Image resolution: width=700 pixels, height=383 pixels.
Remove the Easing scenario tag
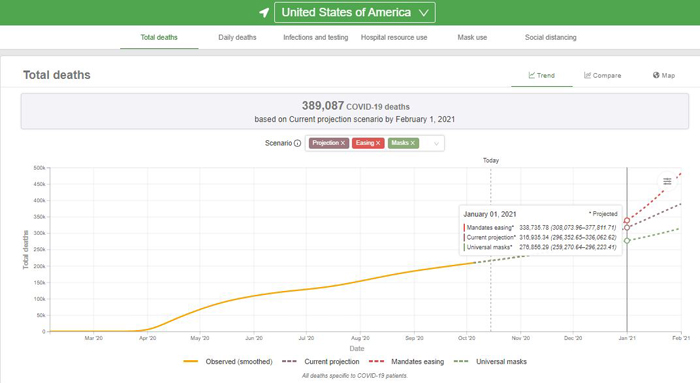tap(378, 143)
